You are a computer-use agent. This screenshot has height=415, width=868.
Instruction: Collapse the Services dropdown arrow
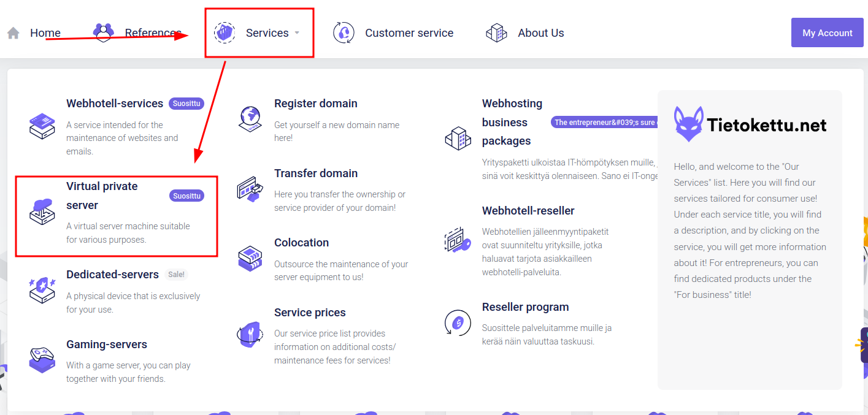click(297, 33)
